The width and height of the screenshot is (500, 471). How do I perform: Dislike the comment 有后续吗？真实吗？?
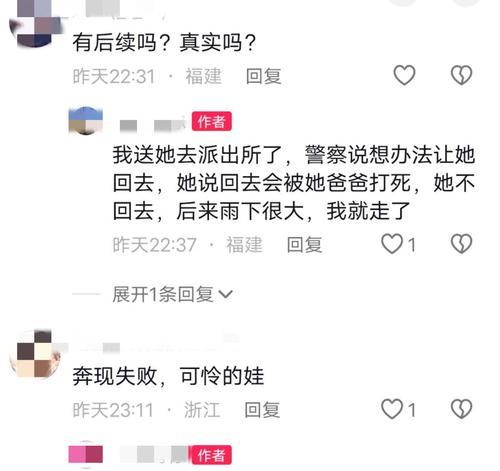click(x=461, y=75)
